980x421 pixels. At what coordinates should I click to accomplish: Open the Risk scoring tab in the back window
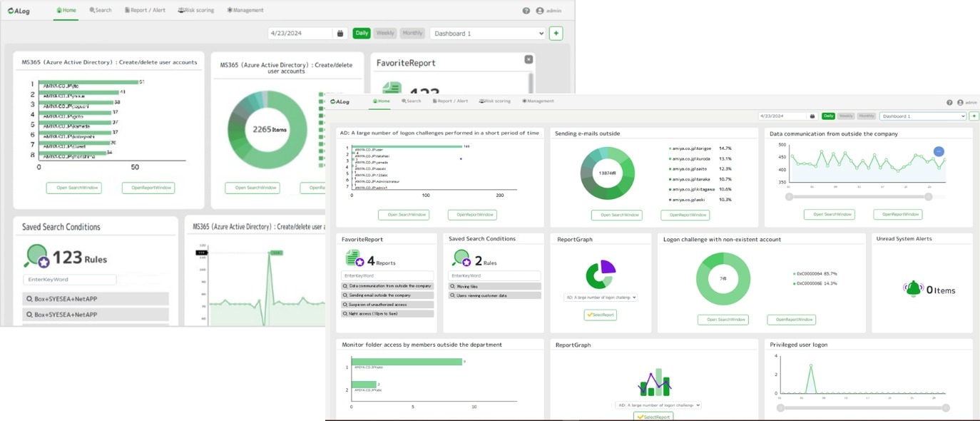pos(196,11)
